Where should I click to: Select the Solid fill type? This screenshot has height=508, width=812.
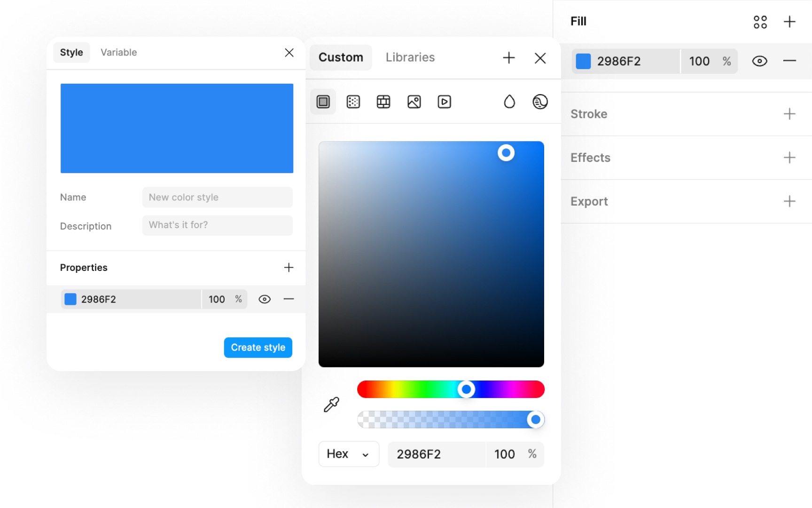[323, 101]
